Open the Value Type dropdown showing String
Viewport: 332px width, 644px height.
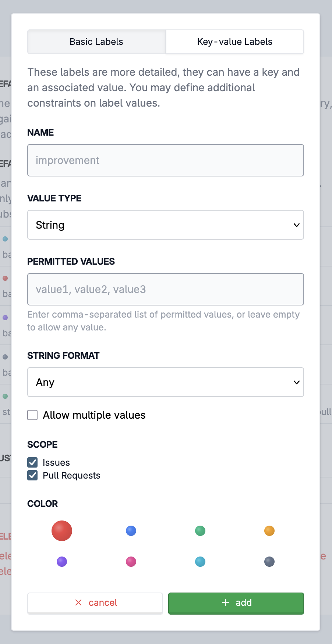(165, 225)
